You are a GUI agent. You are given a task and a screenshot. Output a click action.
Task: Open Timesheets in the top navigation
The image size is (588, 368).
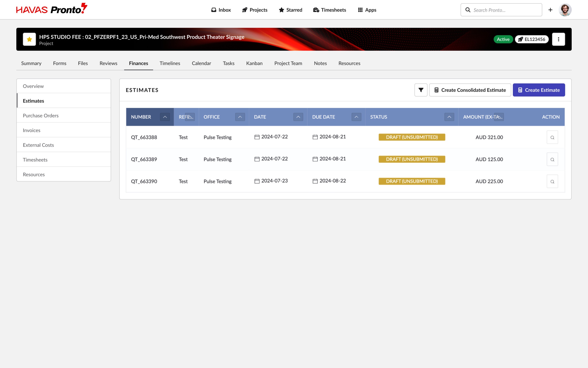pos(329,10)
